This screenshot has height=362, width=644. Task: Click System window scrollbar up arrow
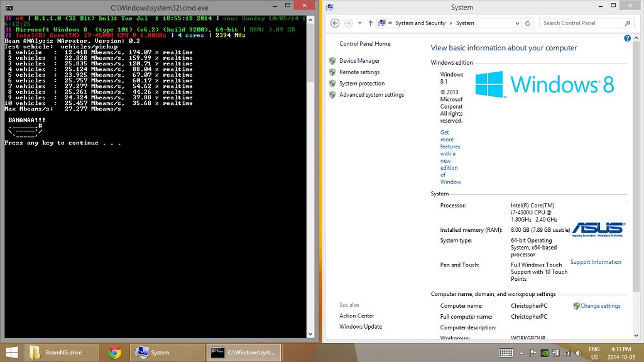(x=636, y=38)
